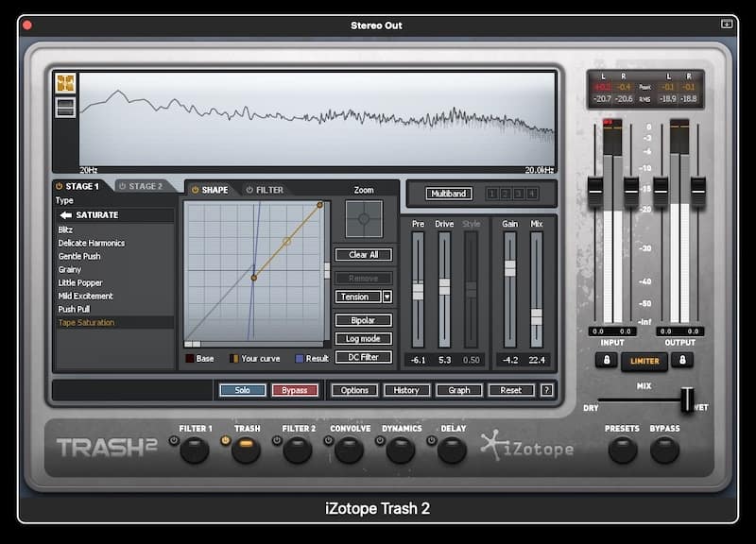Click the Dry/Wet mix slider handle
756x544 pixels.
pos(688,399)
